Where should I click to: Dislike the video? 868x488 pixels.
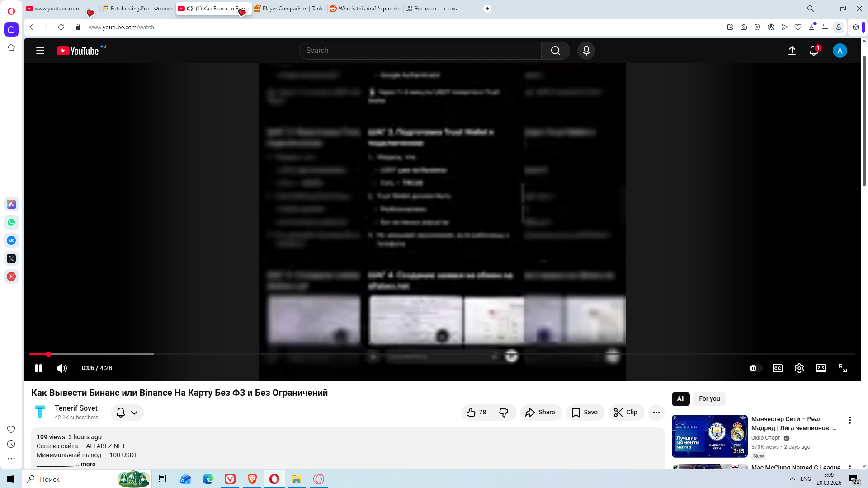pos(504,412)
